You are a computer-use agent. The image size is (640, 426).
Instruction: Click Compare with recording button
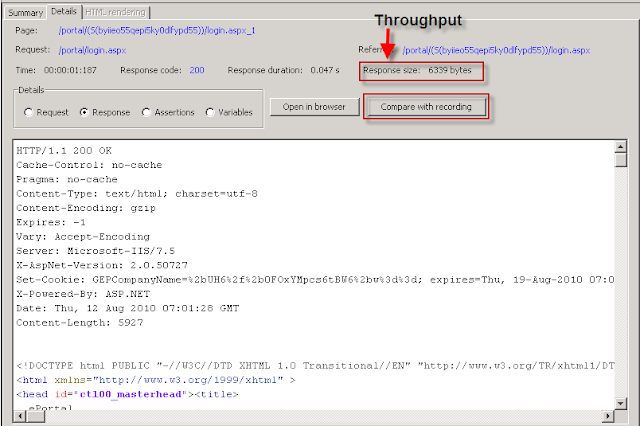click(426, 107)
